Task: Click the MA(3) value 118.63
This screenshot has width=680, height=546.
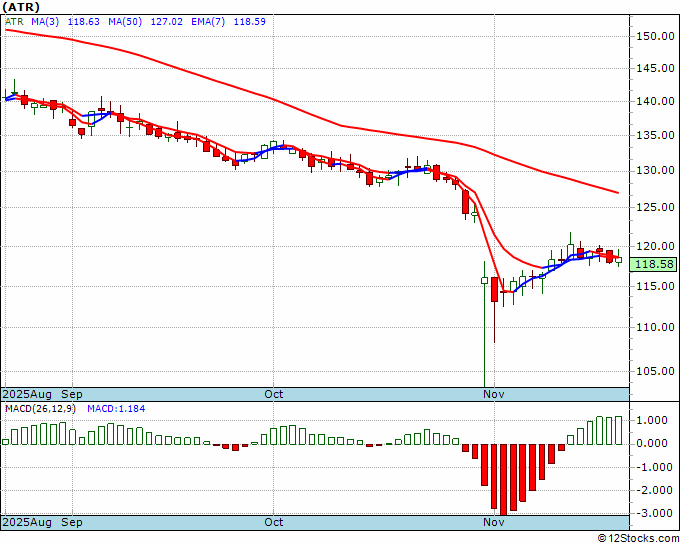Action: coord(84,22)
